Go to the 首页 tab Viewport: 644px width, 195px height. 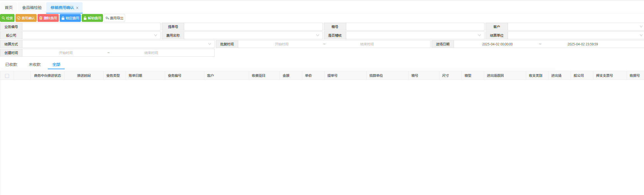point(9,8)
